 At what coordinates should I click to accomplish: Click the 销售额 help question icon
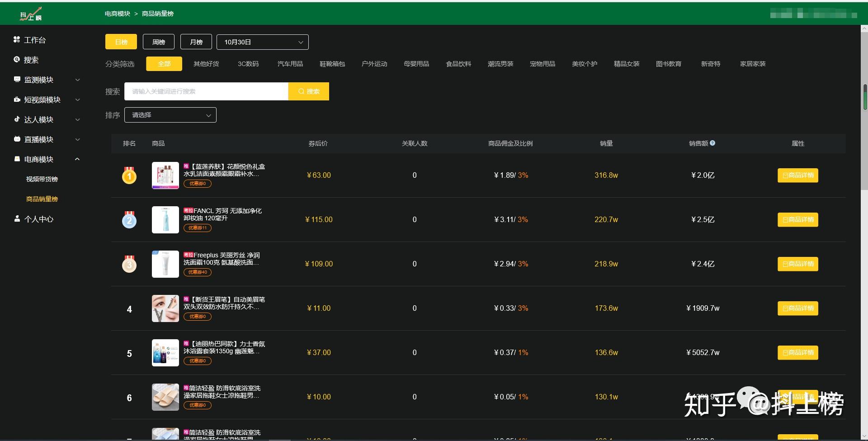(x=712, y=143)
